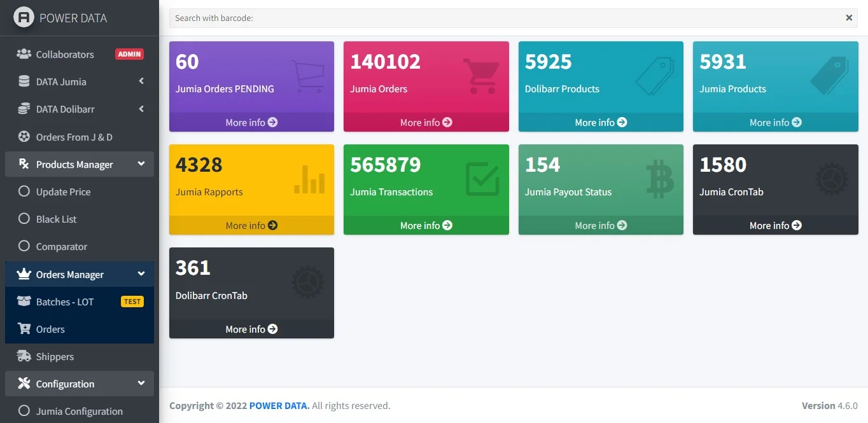The image size is (868, 423).
Task: Click the Configuration tools icon
Action: (24, 384)
